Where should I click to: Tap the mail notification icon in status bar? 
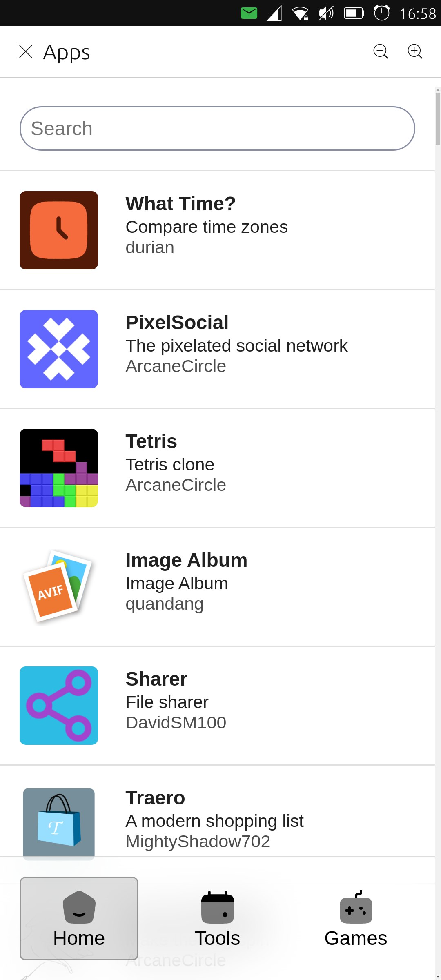249,13
